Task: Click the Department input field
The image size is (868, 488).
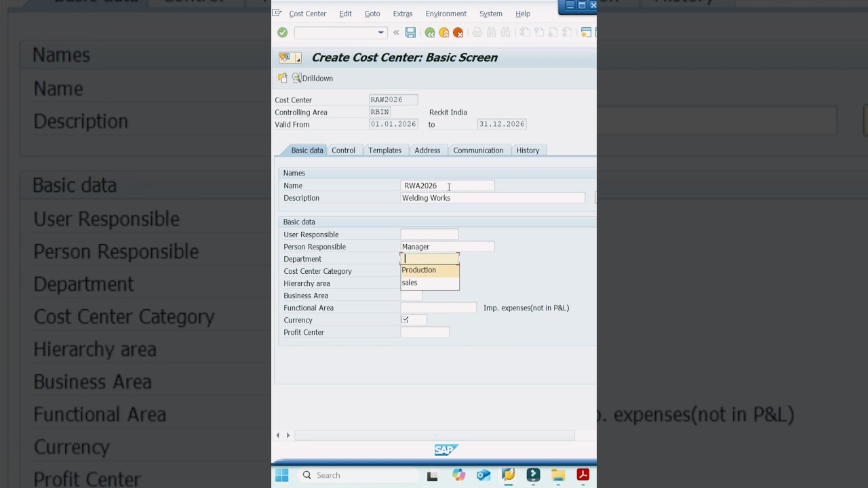Action: (430, 258)
